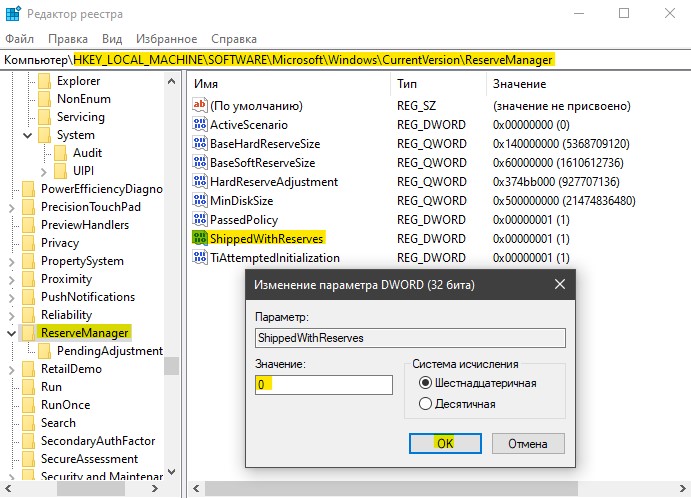The width and height of the screenshot is (691, 498).
Task: Click the HardReserveAdjustment value icon
Action: pos(200,181)
